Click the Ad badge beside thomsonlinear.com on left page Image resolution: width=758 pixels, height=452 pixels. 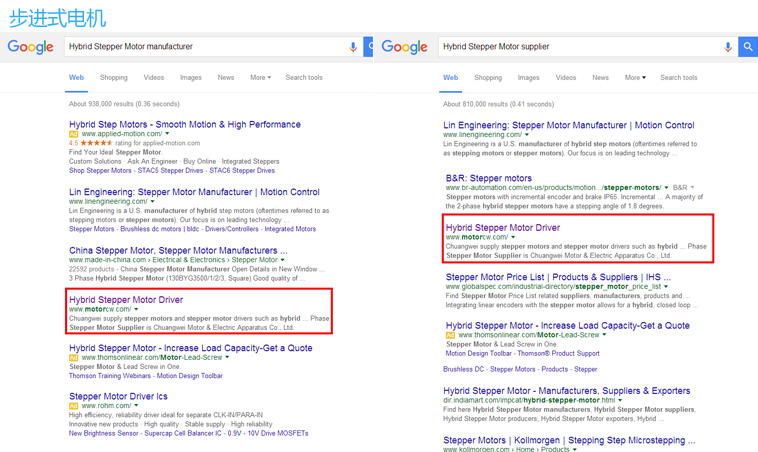(x=73, y=358)
